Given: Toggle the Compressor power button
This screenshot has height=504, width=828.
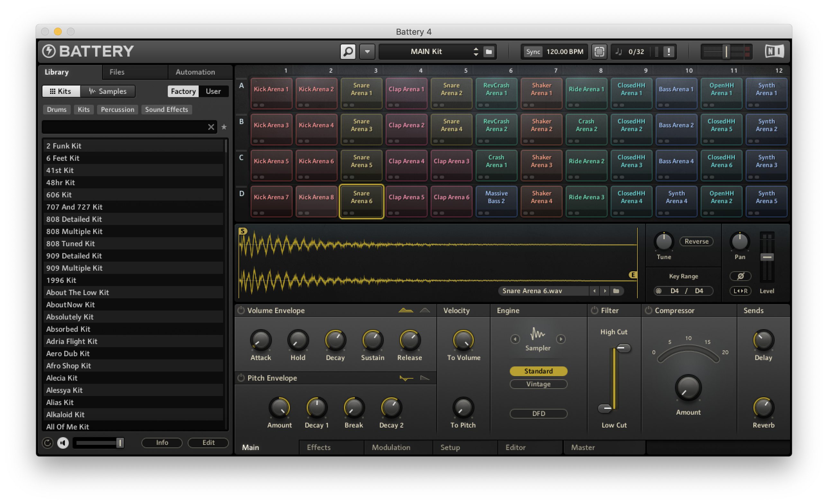Looking at the screenshot, I should point(648,310).
